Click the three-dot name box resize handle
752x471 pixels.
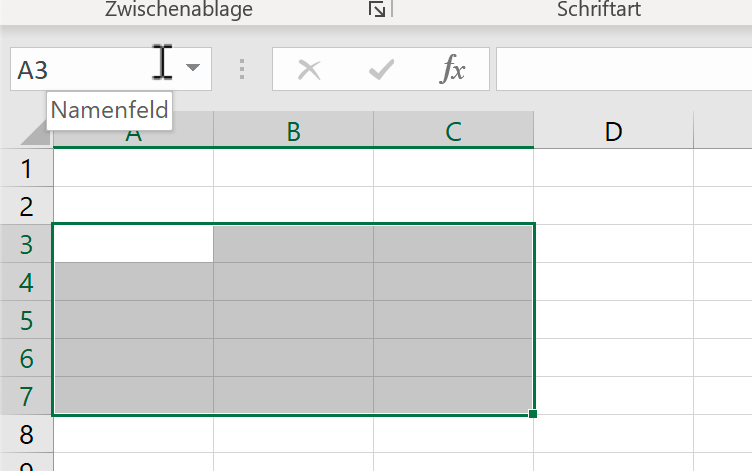tap(242, 69)
